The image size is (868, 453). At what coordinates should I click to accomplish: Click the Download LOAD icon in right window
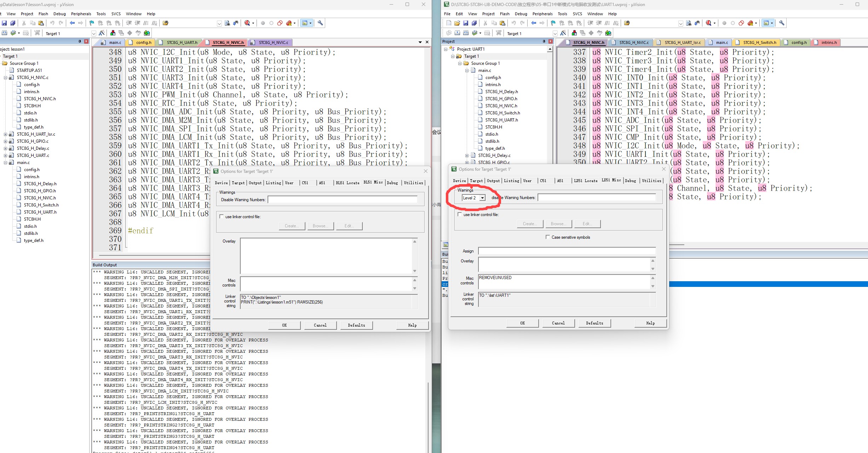pos(499,33)
